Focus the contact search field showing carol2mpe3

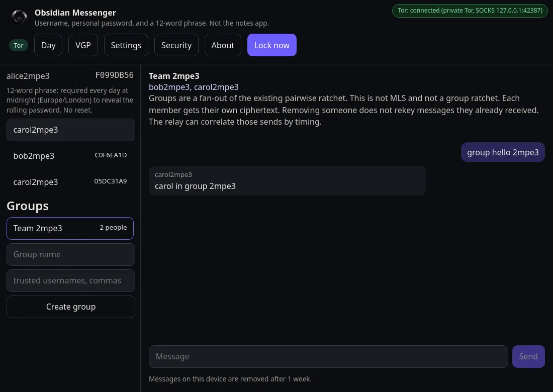(x=71, y=130)
